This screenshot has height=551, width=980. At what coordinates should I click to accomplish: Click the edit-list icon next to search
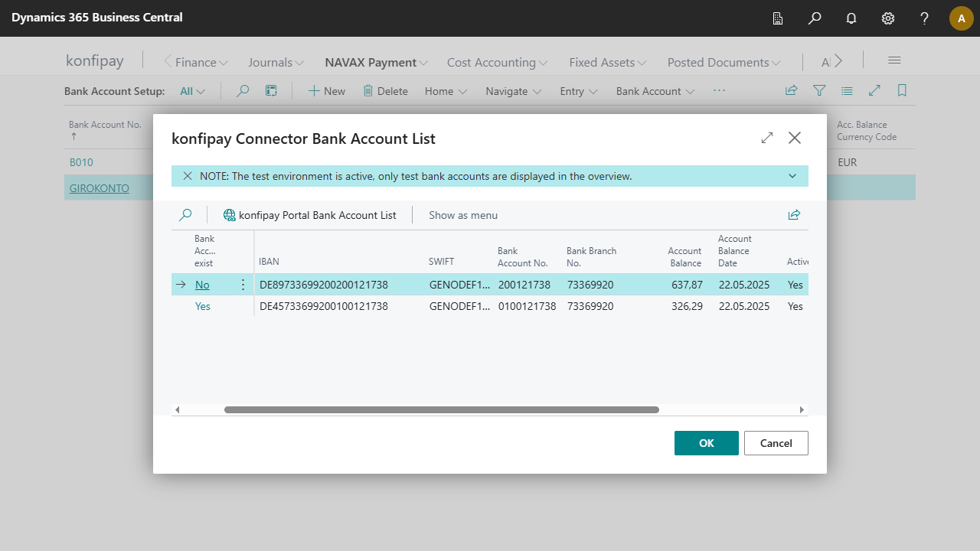point(271,91)
